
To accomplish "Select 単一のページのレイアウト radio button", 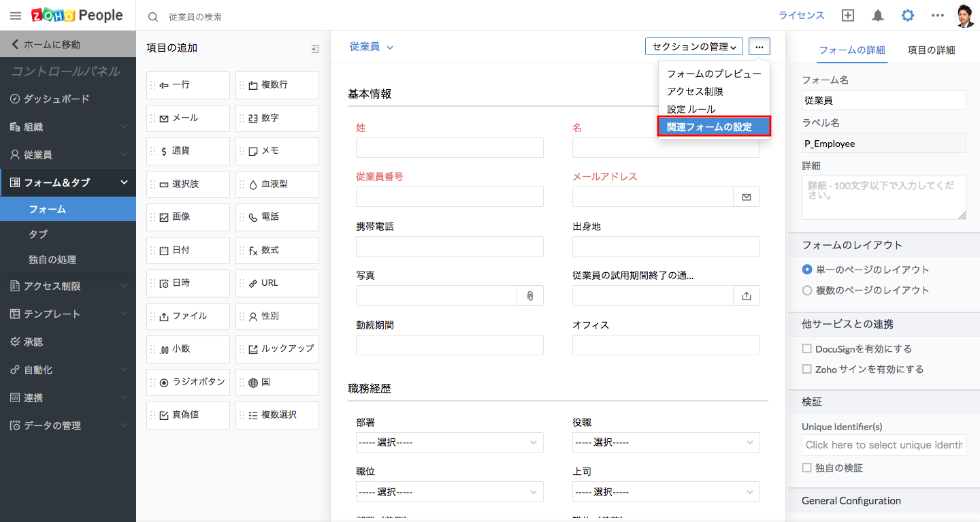I will tap(807, 270).
